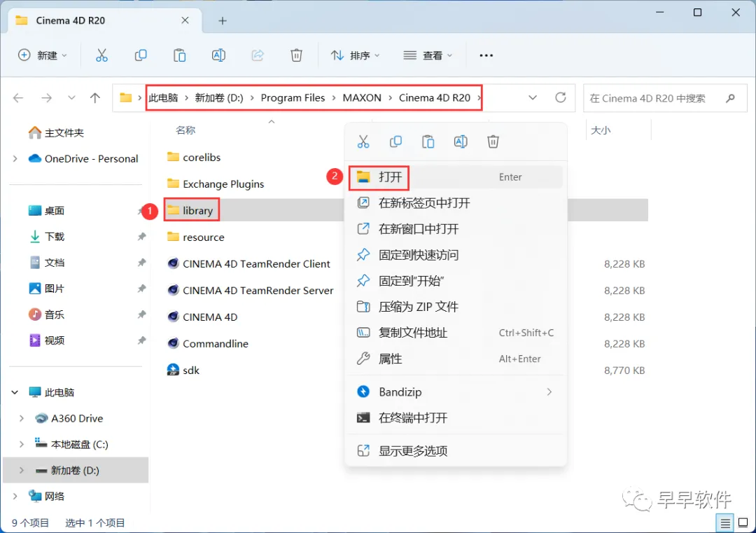Select 打开 in the context menu

(455, 177)
